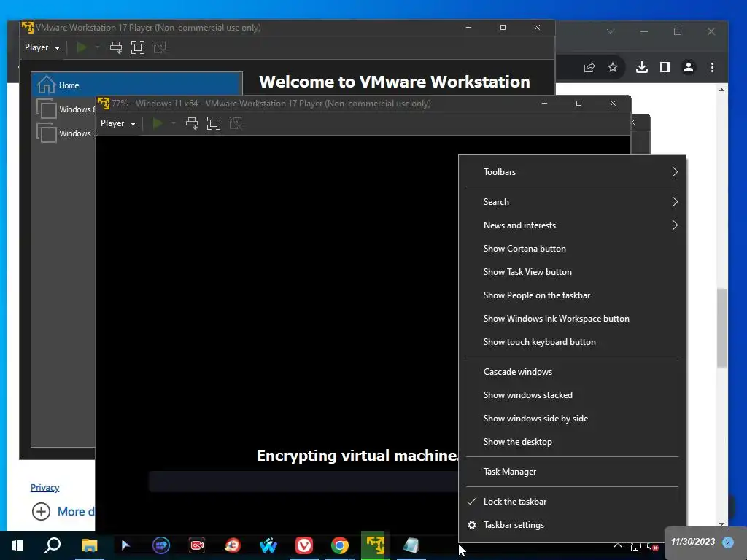This screenshot has height=560, width=747.
Task: Click Unity mode icon in front VMware window
Action: coord(236,123)
